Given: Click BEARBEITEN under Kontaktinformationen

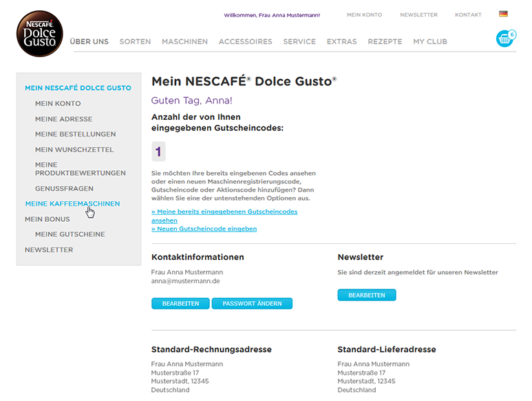Looking at the screenshot, I should [x=180, y=304].
